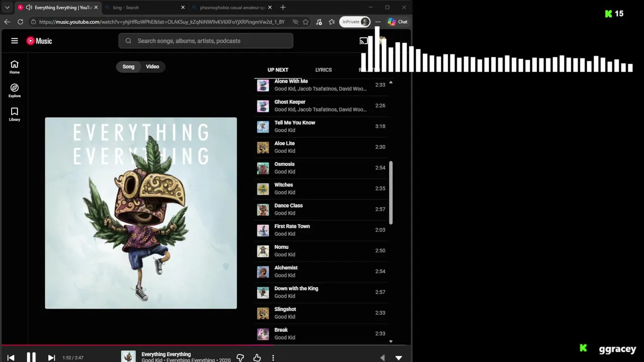
Task: Open Copilot Chat in browser
Action: 397,22
